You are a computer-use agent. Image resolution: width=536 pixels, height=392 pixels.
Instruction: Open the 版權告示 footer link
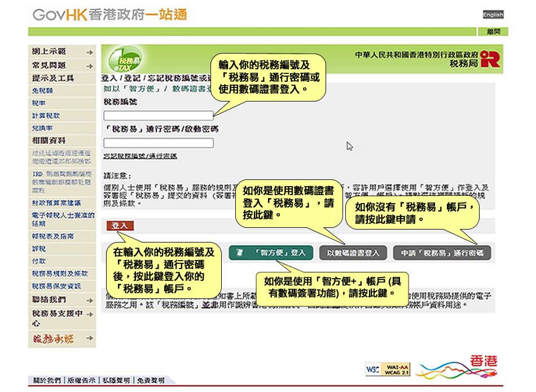[x=81, y=380]
